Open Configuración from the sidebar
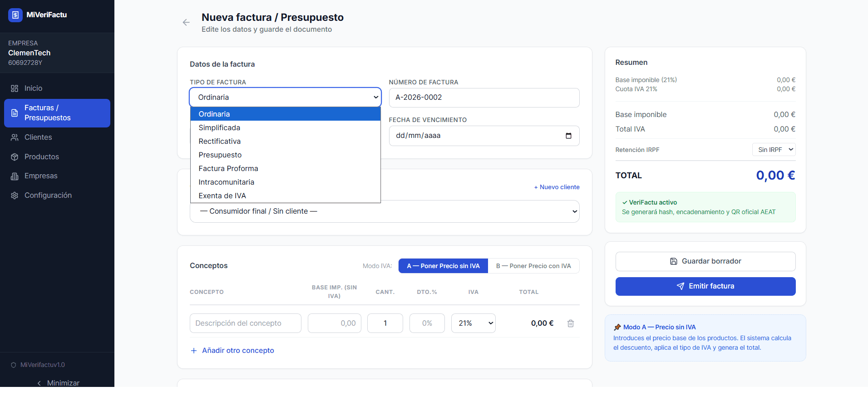This screenshot has width=868, height=396. point(57,196)
